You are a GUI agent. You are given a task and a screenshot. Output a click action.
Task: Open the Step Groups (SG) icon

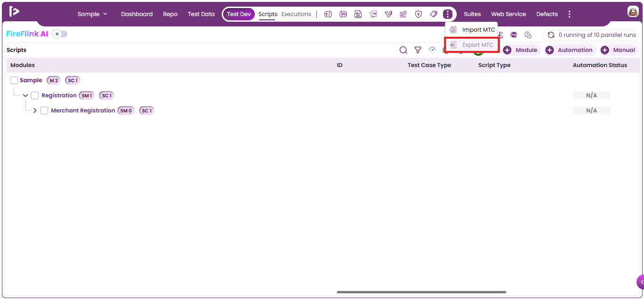pyautogui.click(x=358, y=14)
